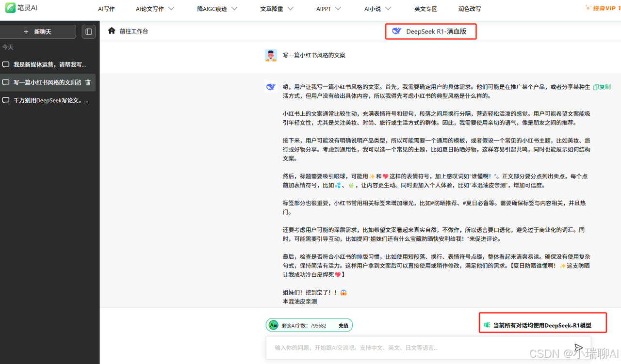Image resolution: width=621 pixels, height=364 pixels.
Task: Click the 当前所有对话均使用DeepSeek-R1模型 notice
Action: point(542,325)
